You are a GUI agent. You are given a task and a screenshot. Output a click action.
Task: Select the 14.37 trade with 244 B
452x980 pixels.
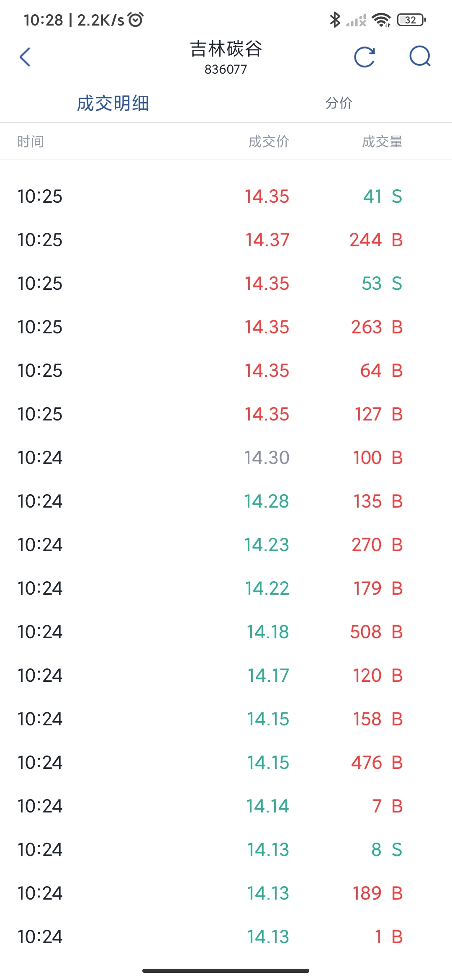tap(226, 240)
